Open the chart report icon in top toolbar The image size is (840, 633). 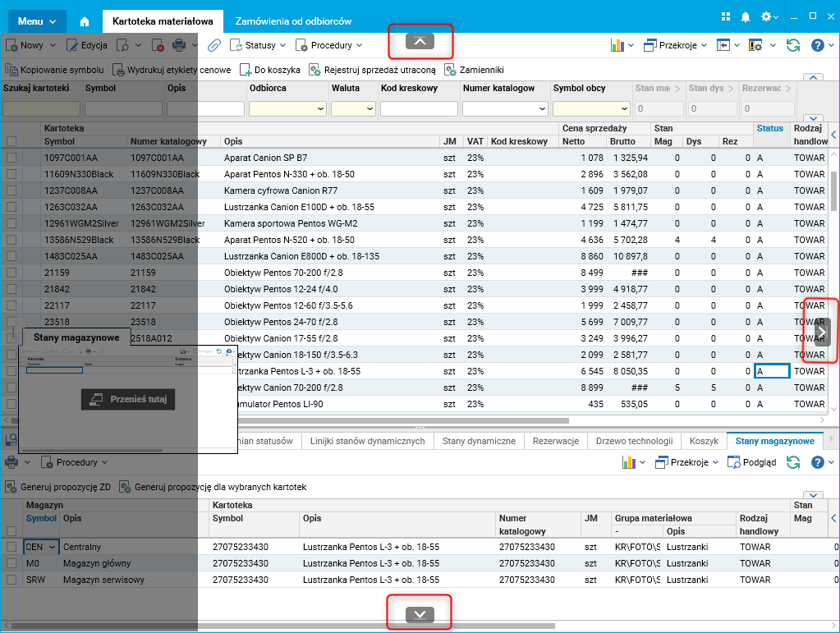pyautogui.click(x=617, y=45)
